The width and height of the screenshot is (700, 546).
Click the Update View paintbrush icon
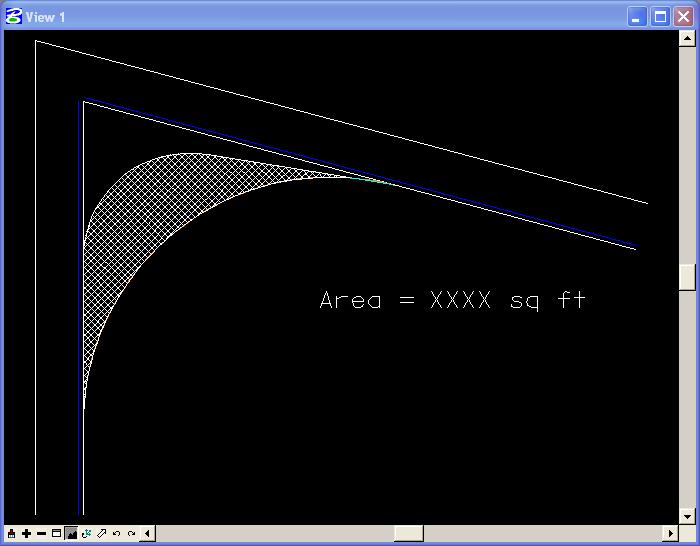[12, 533]
